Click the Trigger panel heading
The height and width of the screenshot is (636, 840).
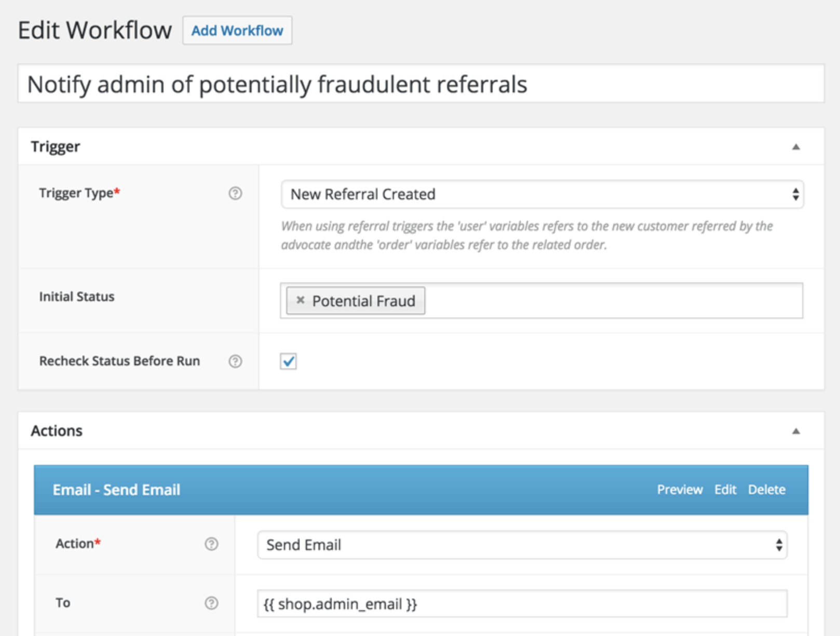56,147
